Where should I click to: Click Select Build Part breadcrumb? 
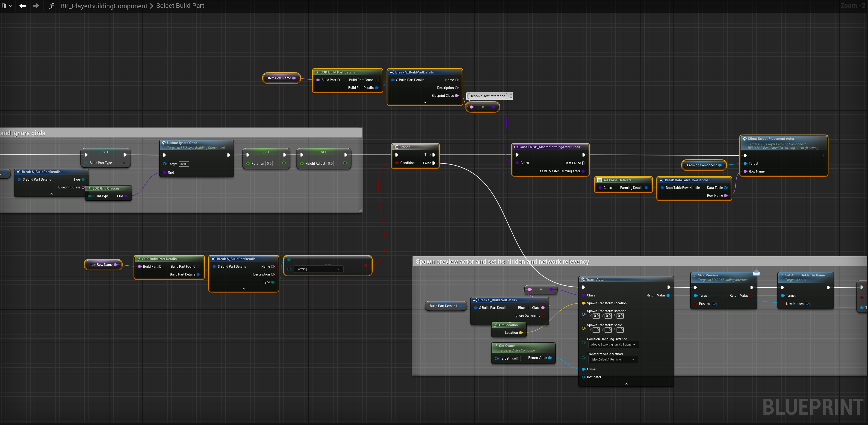tap(180, 6)
